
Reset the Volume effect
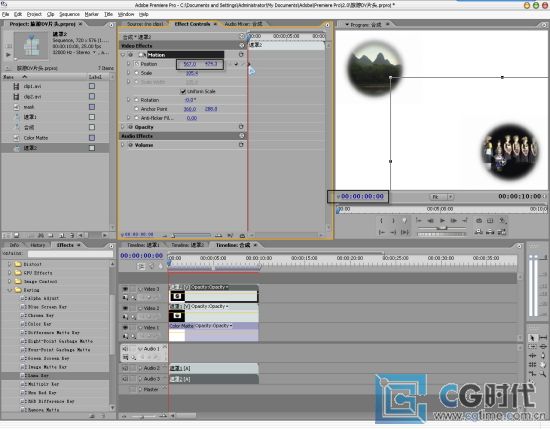(x=241, y=145)
